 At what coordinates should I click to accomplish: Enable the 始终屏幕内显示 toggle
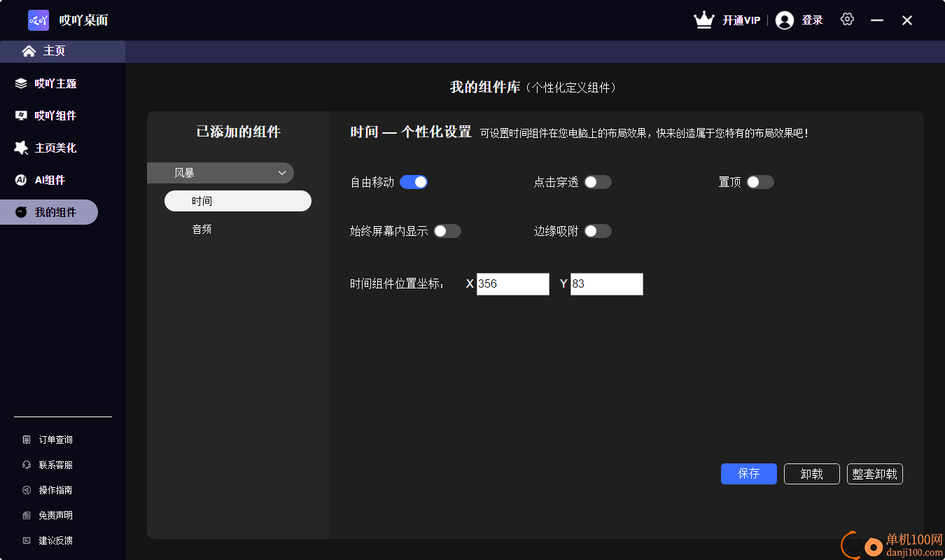447,231
